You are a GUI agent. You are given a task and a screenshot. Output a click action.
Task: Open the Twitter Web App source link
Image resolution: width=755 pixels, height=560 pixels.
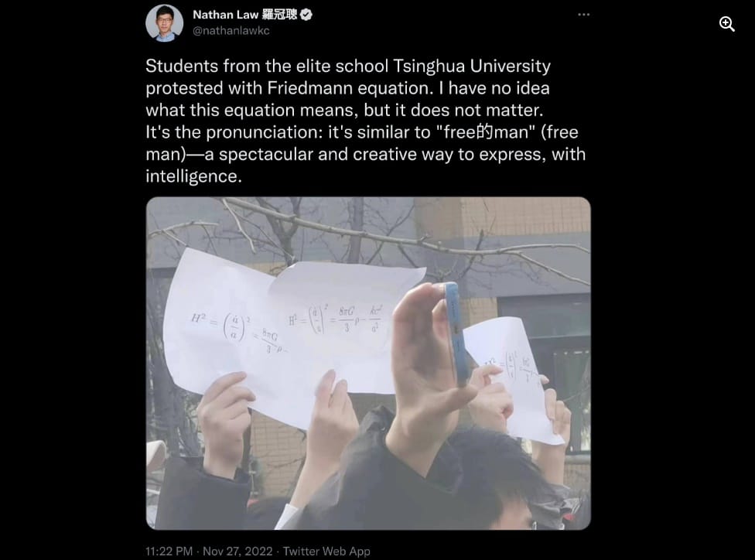pos(326,551)
